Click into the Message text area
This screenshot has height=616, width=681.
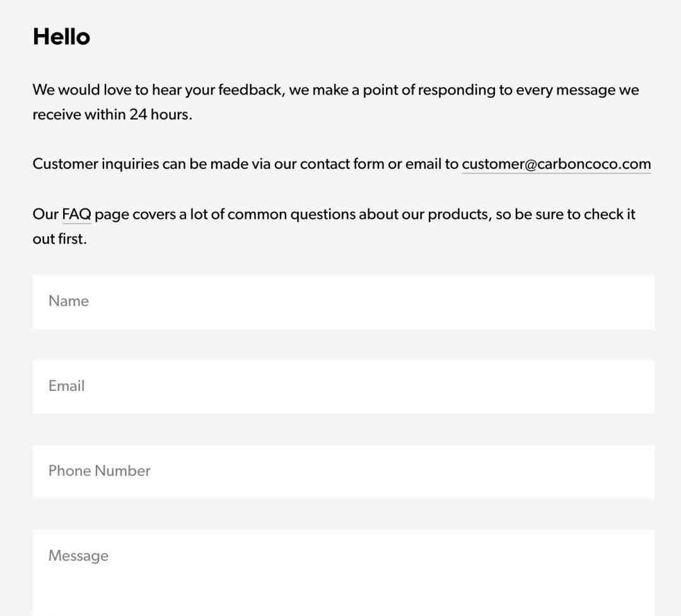tap(343, 572)
